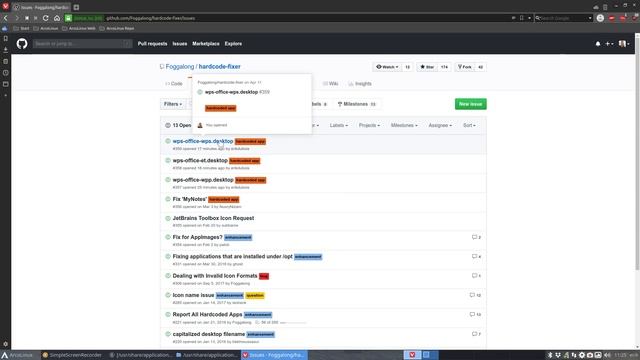
Task: Open the Vivaldi menu logo
Action: pos(5,7)
